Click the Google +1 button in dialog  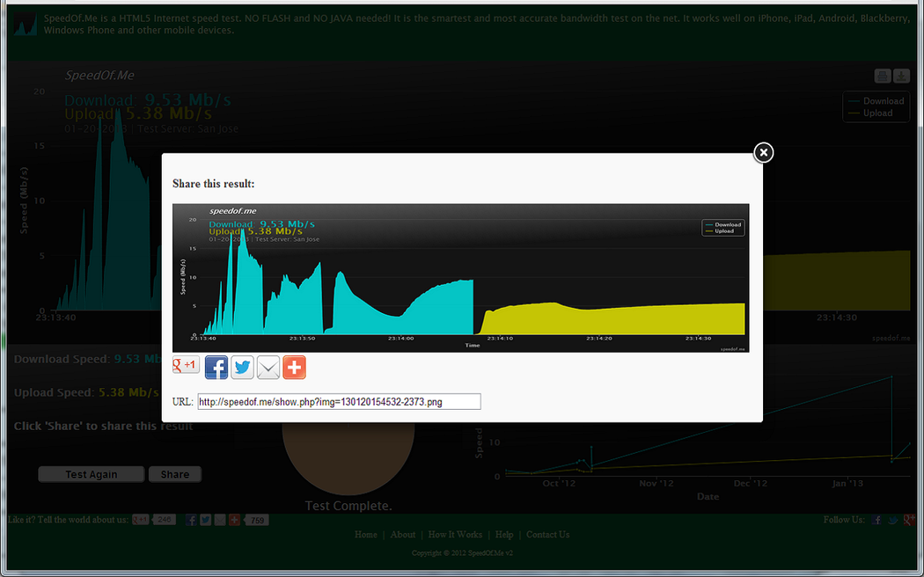click(x=186, y=366)
